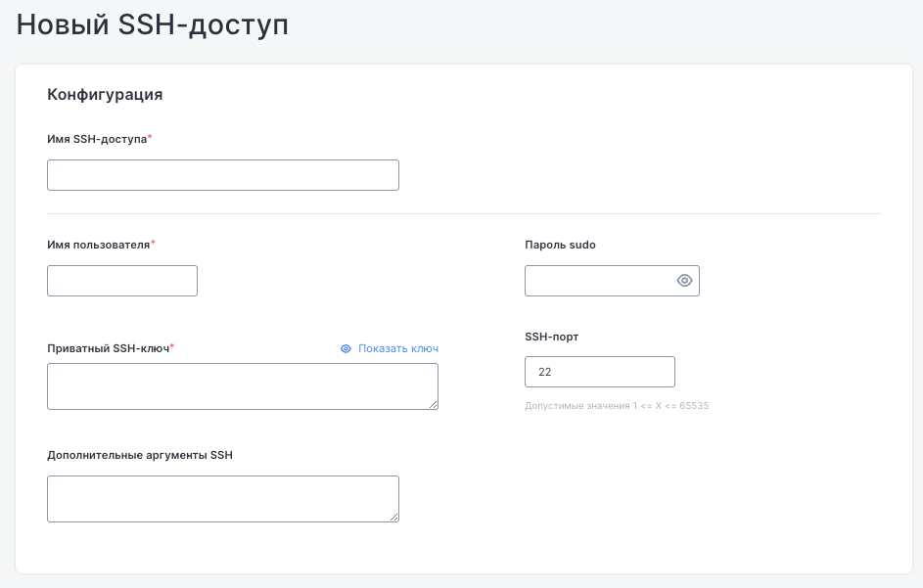Click inside the Пароль sudo field
This screenshot has height=588, width=923.
597,281
